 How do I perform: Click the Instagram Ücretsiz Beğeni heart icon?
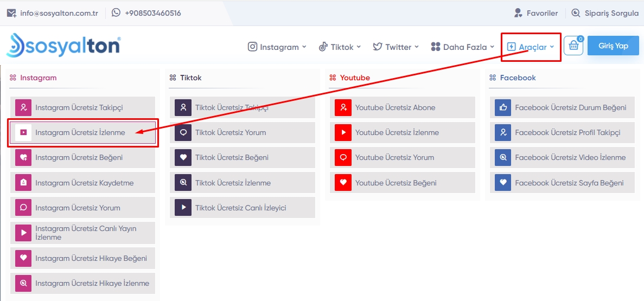[23, 158]
